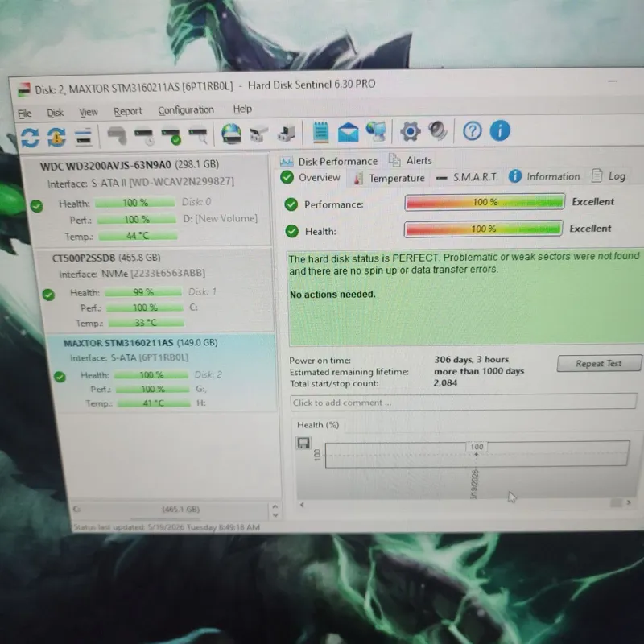Click the send email envelope icon
This screenshot has width=644, height=644.
click(348, 132)
